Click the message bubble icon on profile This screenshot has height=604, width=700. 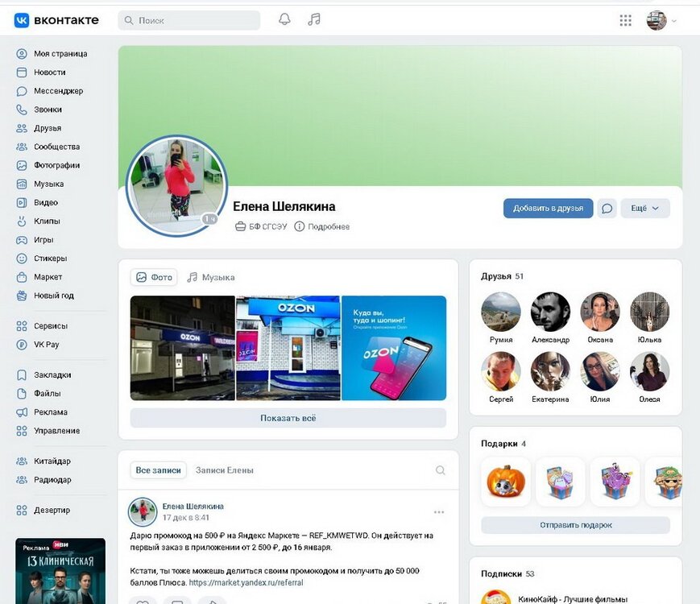pyautogui.click(x=607, y=209)
